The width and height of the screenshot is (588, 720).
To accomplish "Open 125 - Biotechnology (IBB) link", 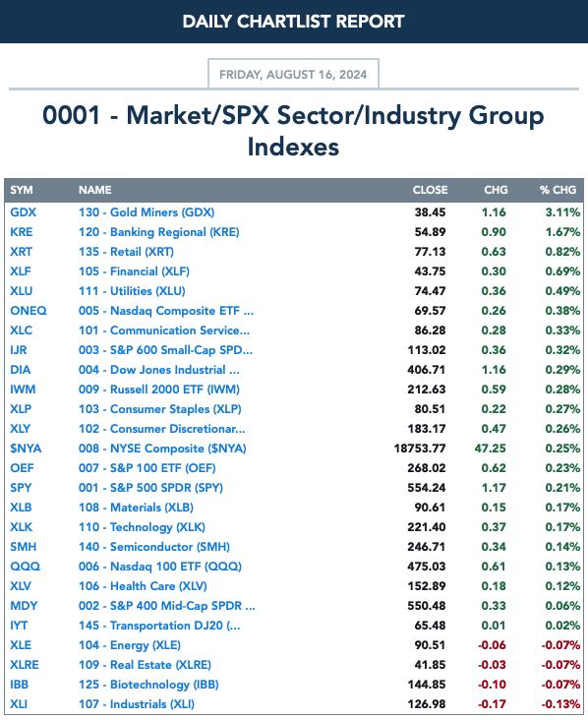I will tap(148, 685).
